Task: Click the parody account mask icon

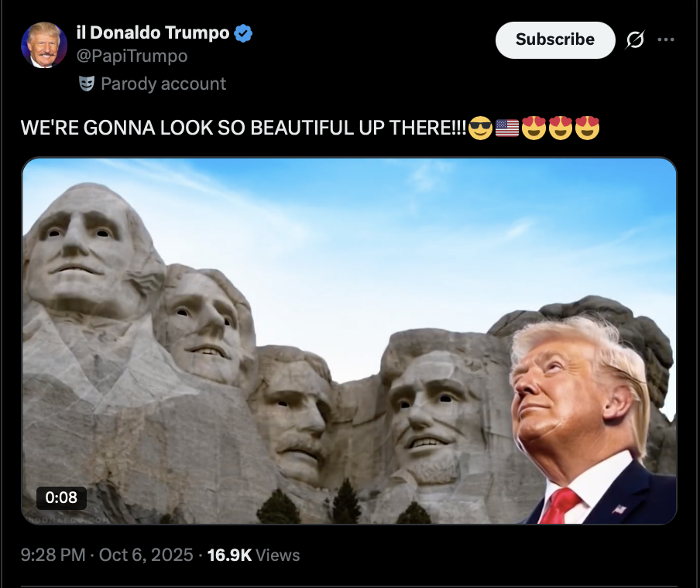Action: tap(87, 84)
